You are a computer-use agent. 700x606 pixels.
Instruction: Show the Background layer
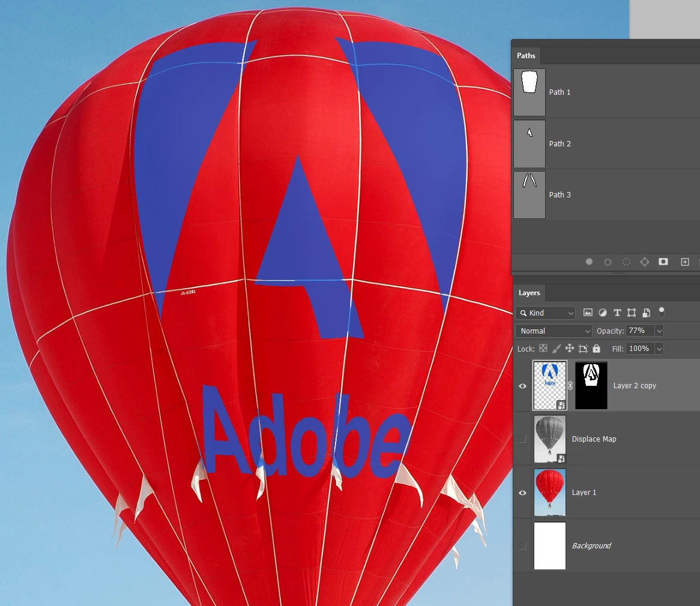click(x=522, y=546)
